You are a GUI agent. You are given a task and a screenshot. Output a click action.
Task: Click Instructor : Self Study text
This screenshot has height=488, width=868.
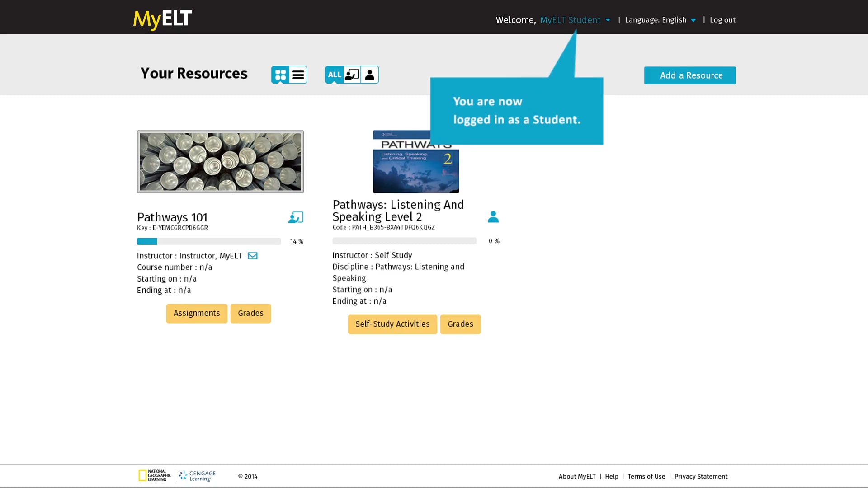click(372, 255)
